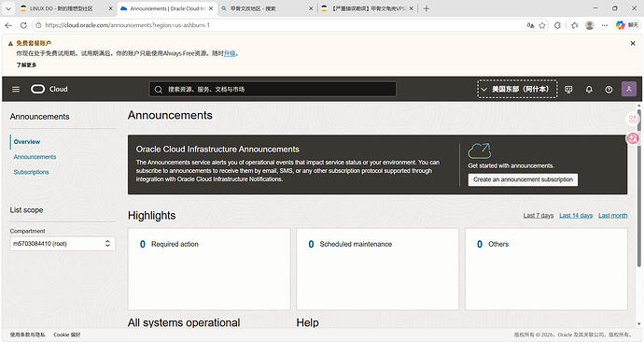Click the page vertical scrollbar
This screenshot has width=644, height=342.
tap(639, 189)
